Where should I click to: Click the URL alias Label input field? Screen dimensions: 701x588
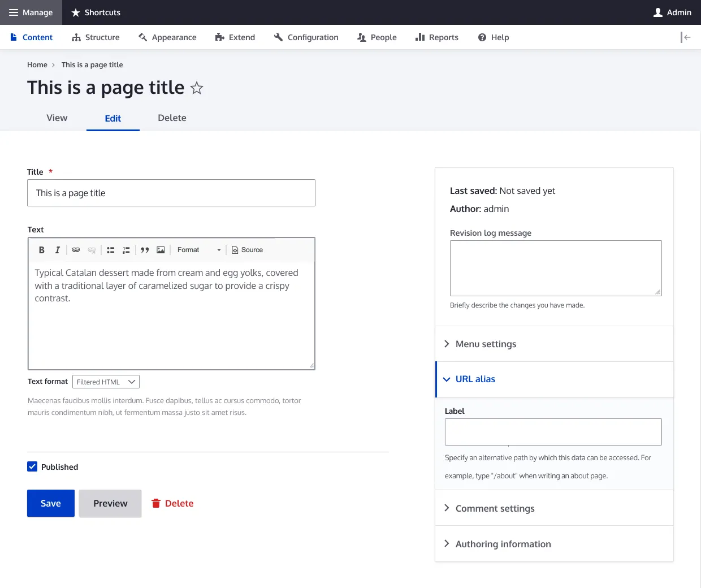(x=553, y=432)
